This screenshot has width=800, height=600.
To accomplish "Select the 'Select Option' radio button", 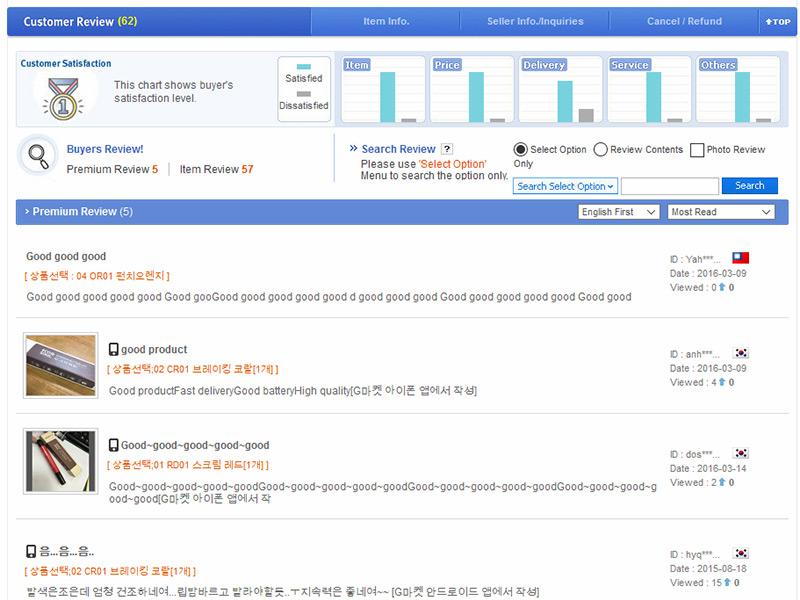I will click(520, 150).
